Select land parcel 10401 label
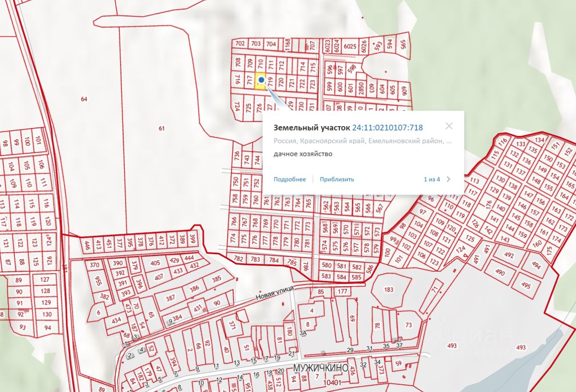 333,383
